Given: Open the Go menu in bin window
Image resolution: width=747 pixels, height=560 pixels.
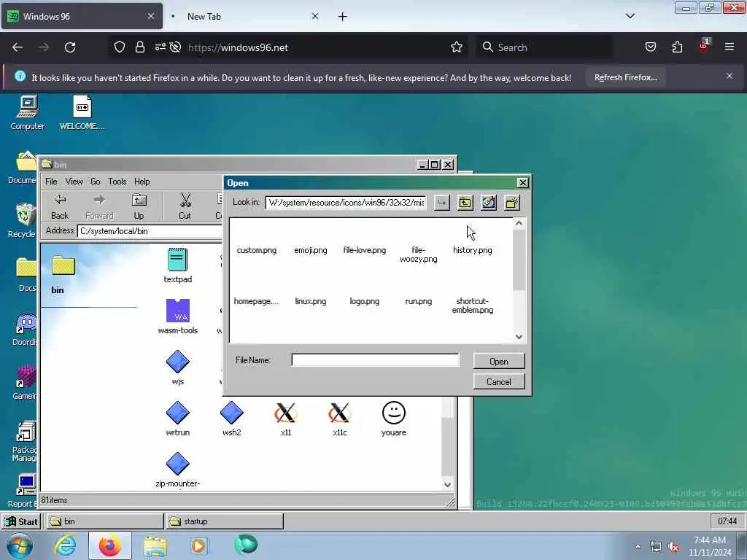Looking at the screenshot, I should point(96,182).
